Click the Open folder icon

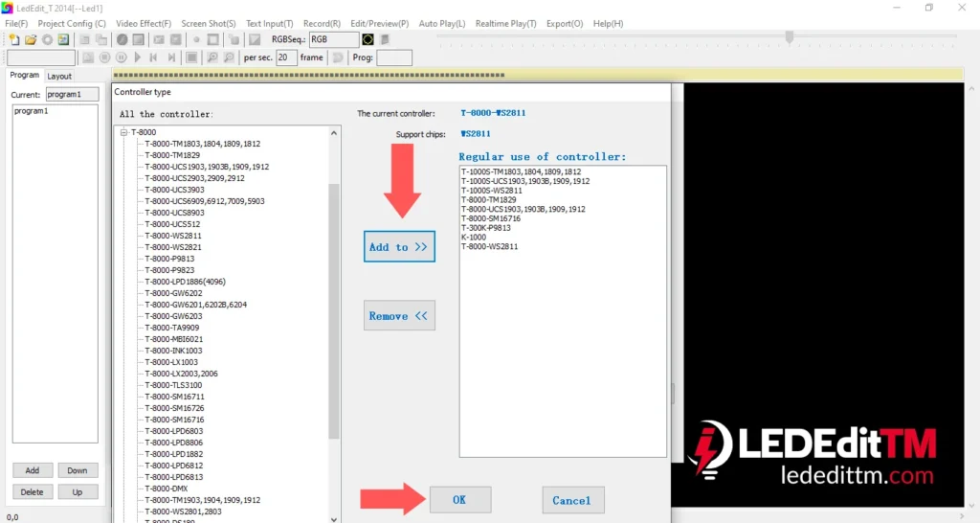click(31, 39)
